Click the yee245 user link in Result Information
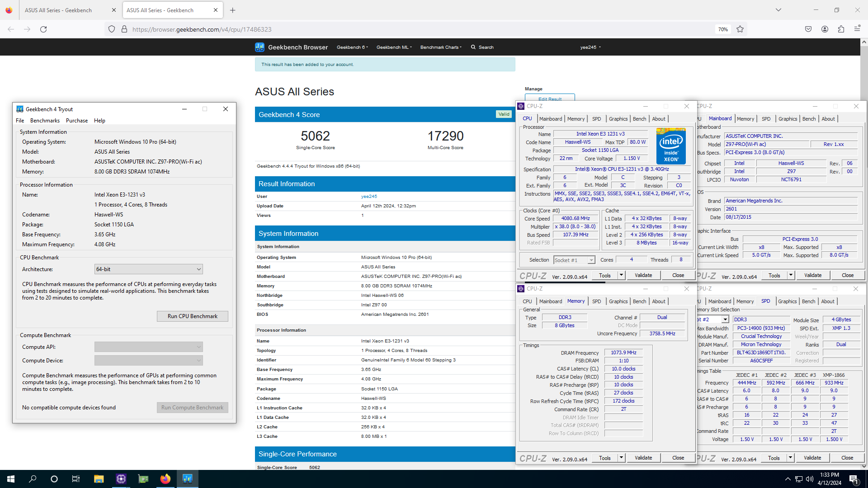Screen dimensions: 868x488 369,197
